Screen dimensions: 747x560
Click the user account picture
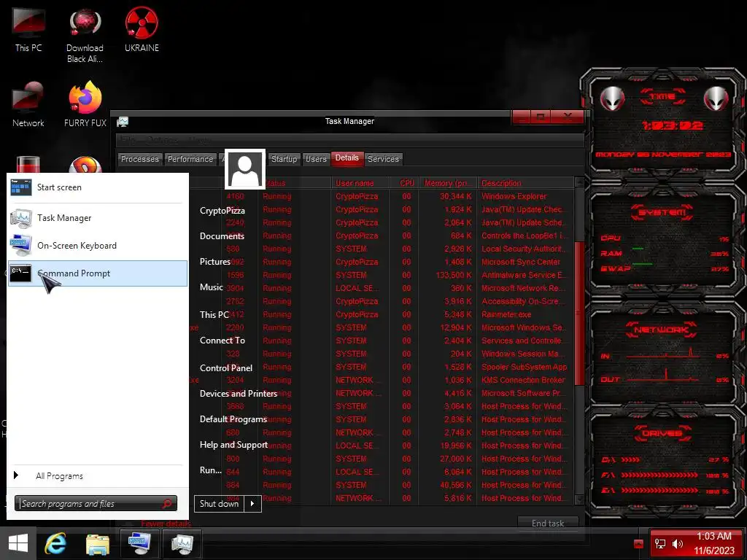245,169
